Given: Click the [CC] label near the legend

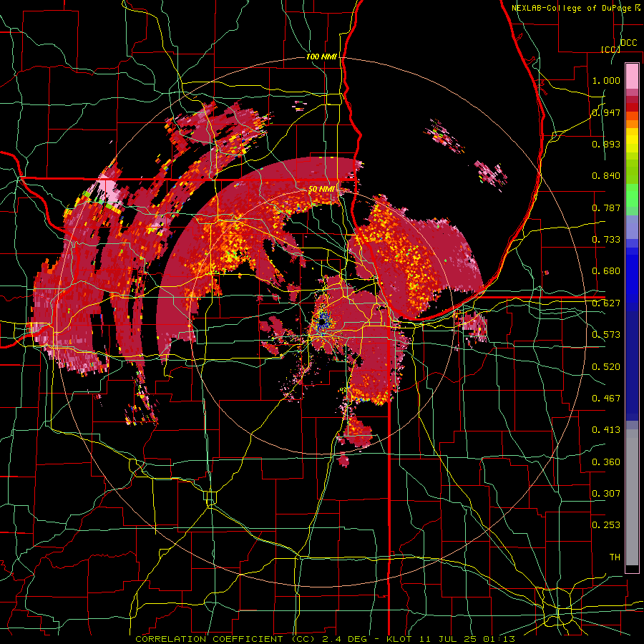Looking at the screenshot, I should (610, 49).
